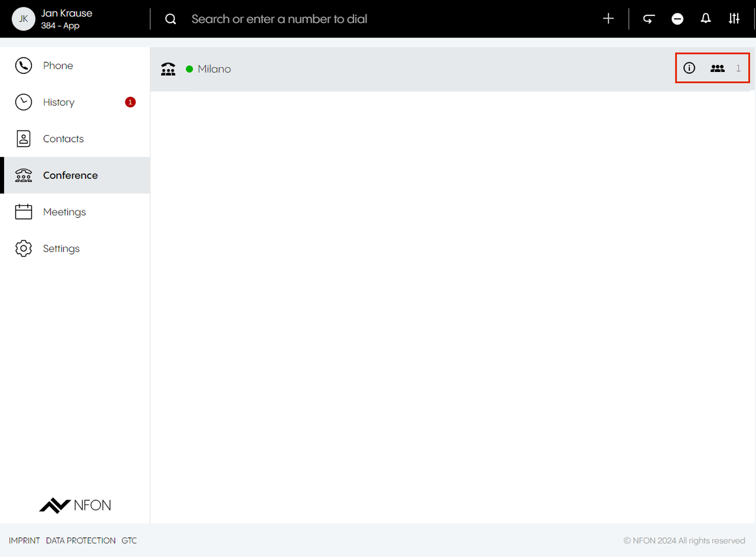Screen dimensions: 756x557
Task: Open the DATA PROTECTION link
Action: pos(81,541)
